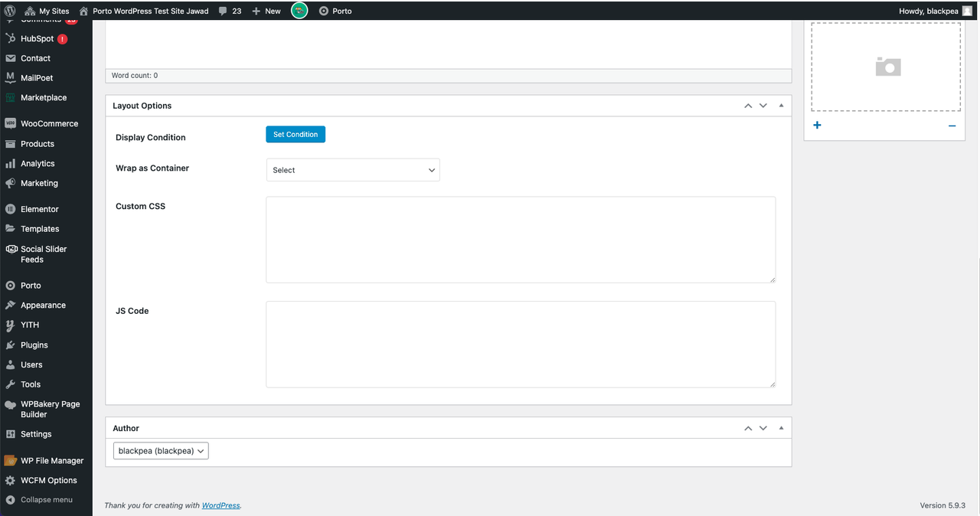Click the Set Condition button
The width and height of the screenshot is (980, 516).
[296, 135]
